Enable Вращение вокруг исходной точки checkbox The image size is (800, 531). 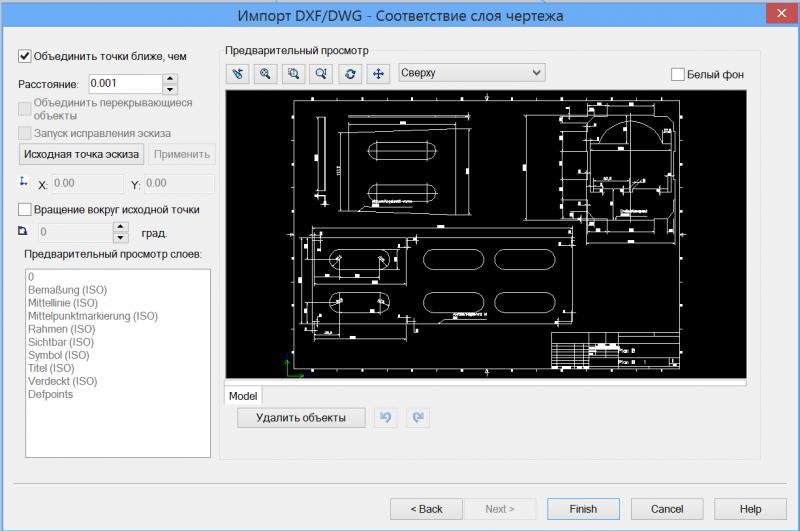25,210
